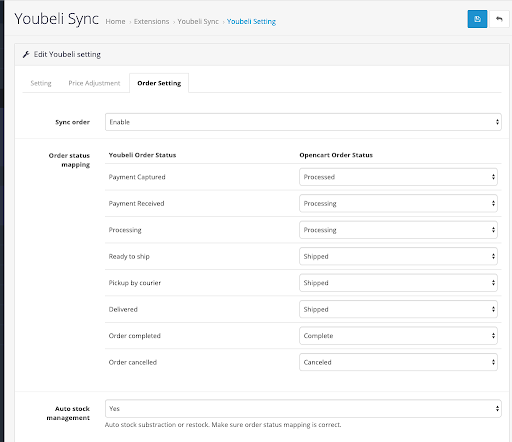
Task: Click the wrench icon beside Edit Youbeli setting
Action: (x=26, y=54)
